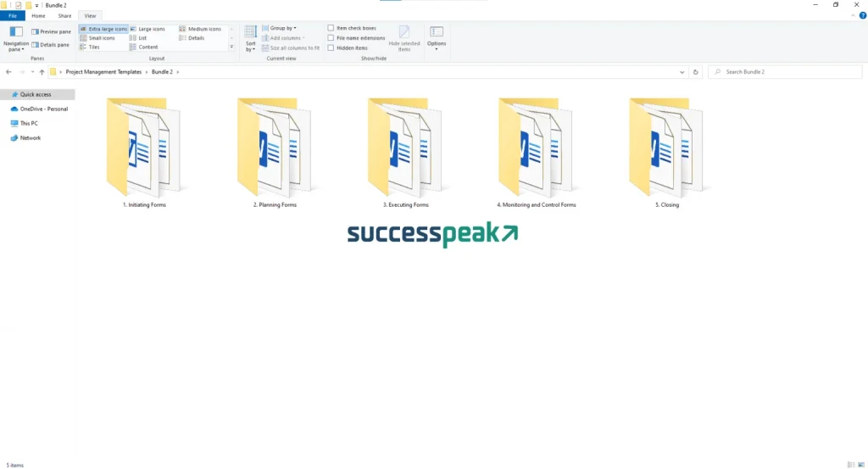Enable File name extensions checkbox
Viewport: 868px width, 469px height.
click(x=331, y=38)
